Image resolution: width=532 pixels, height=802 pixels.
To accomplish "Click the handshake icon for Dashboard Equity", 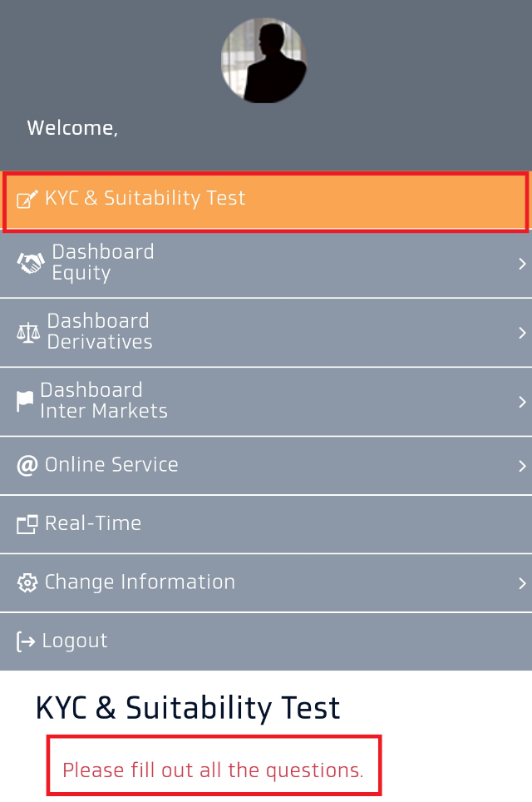I will click(x=31, y=263).
